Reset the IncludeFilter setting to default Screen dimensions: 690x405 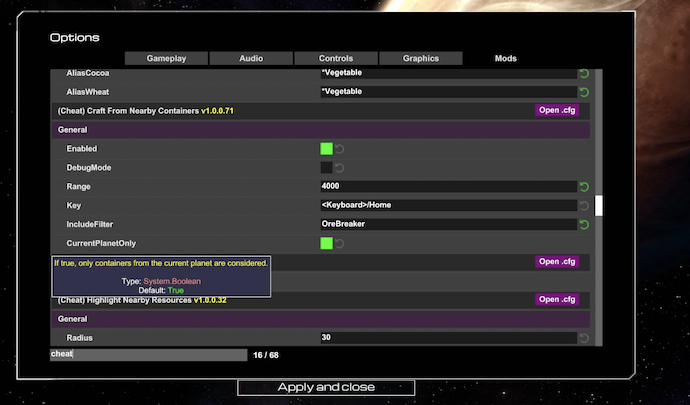584,225
